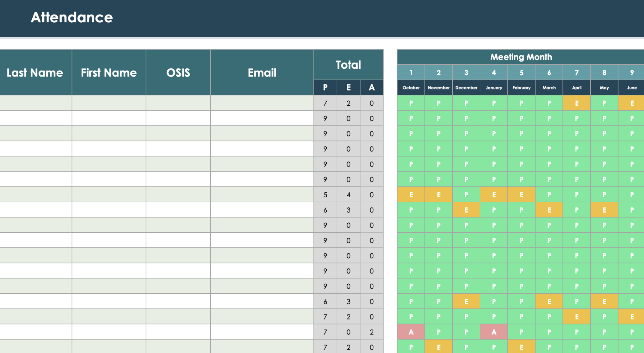Viewport: 644px width, 353px height.
Task: Click the pink A cell under January
Action: (494, 332)
